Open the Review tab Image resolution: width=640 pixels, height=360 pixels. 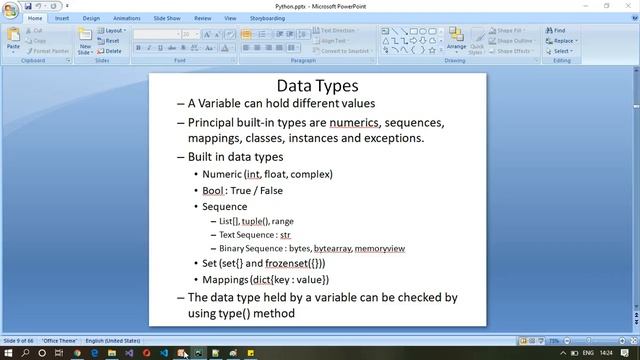tap(203, 18)
